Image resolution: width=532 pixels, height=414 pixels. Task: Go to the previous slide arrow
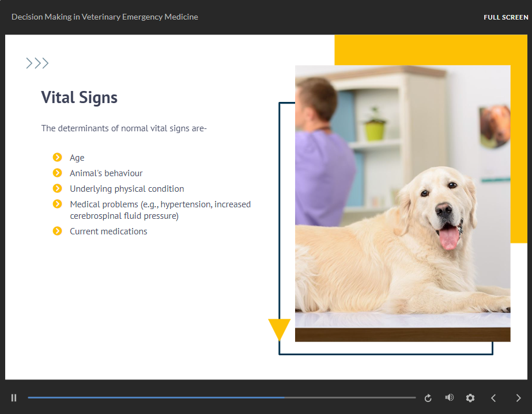(493, 398)
